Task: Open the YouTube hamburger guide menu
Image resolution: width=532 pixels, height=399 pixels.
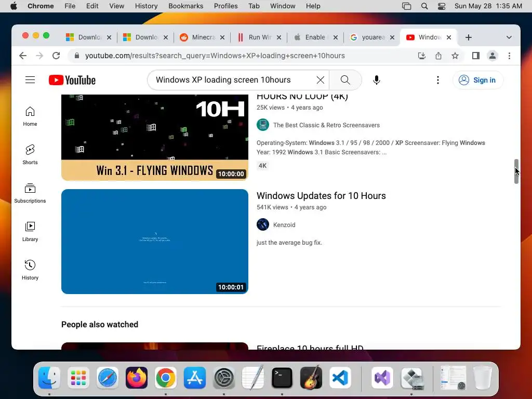Action: pyautogui.click(x=30, y=79)
